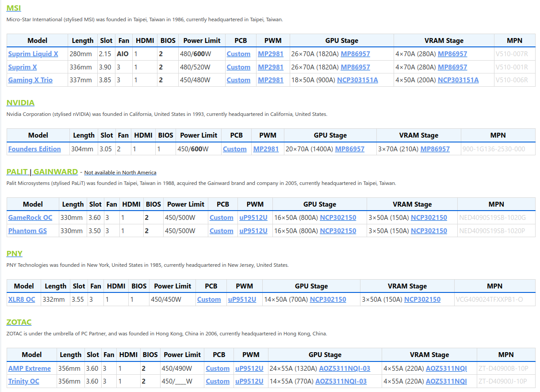Open the uP9512U PWM link in XLR8 OC row

[242, 300]
